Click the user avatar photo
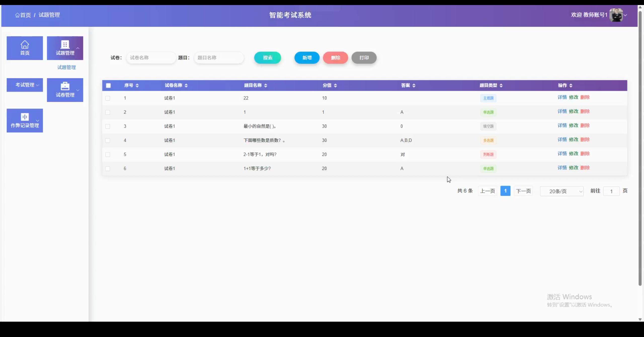 coord(616,15)
